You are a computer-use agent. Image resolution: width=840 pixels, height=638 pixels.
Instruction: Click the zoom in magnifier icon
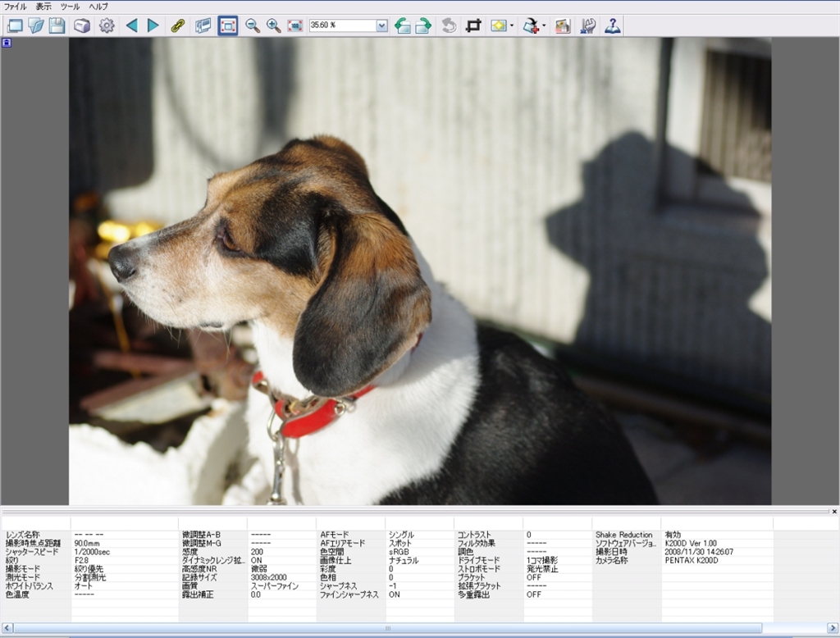click(274, 25)
